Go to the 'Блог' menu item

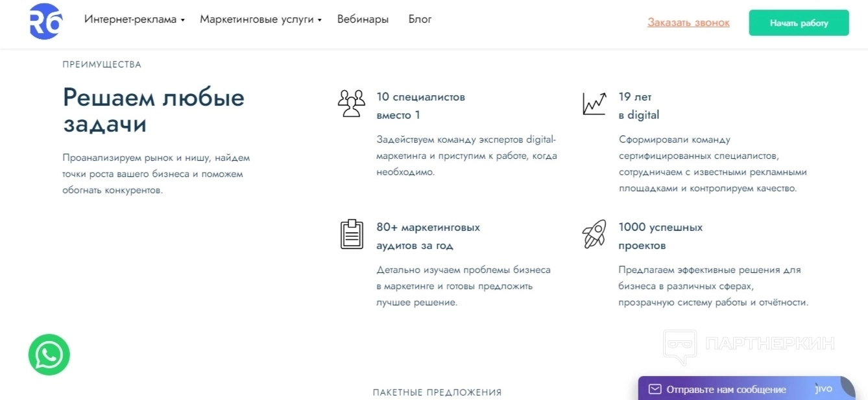coord(420,19)
